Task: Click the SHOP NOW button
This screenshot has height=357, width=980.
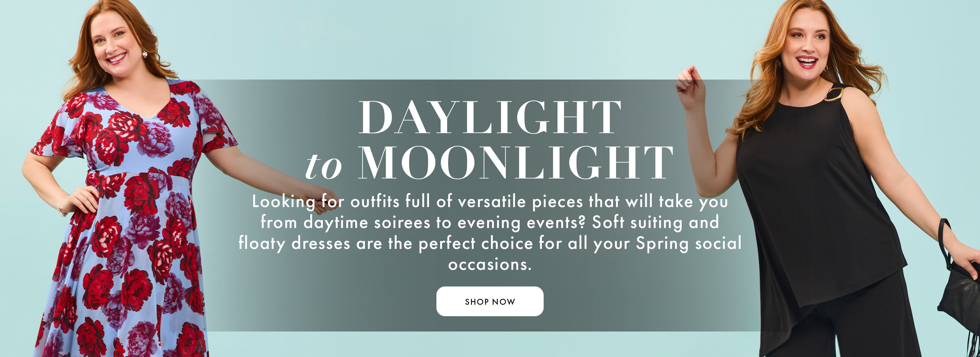Action: coord(490,301)
